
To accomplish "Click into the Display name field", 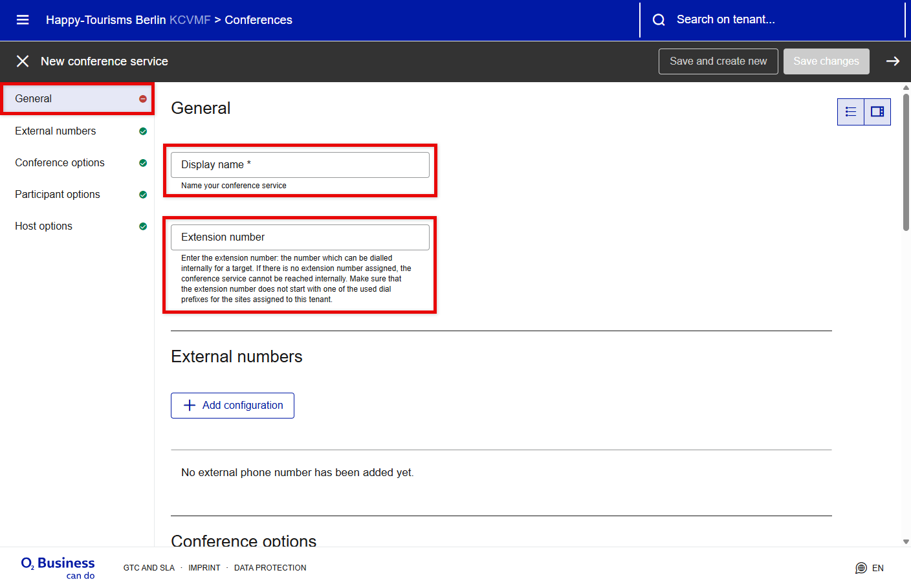I will pos(300,165).
